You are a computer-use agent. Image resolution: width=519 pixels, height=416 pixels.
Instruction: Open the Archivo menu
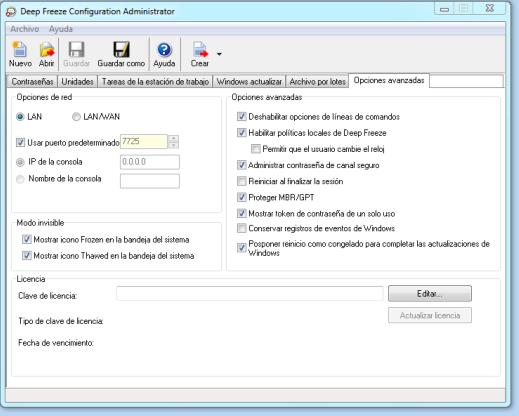point(24,29)
